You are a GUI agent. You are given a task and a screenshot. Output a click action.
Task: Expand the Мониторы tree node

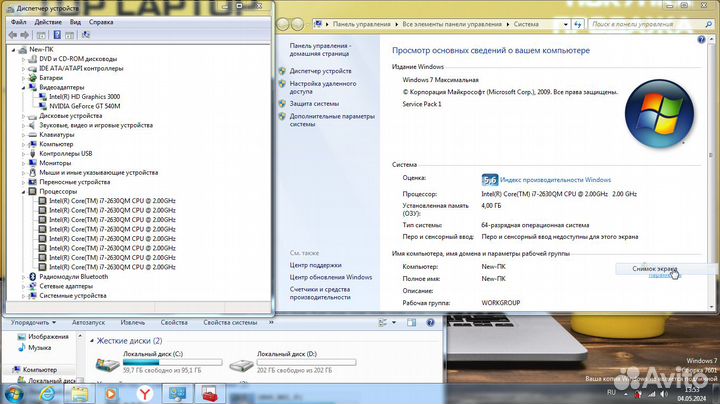(x=23, y=163)
